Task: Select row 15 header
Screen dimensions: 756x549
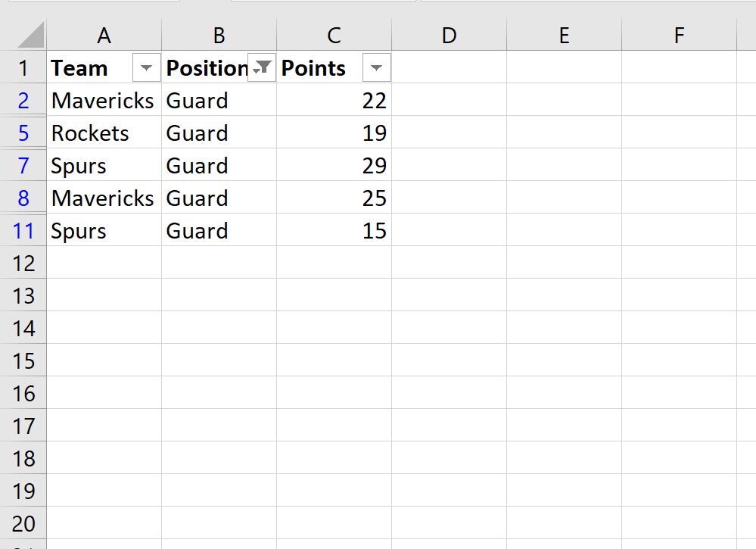Action: coord(23,360)
